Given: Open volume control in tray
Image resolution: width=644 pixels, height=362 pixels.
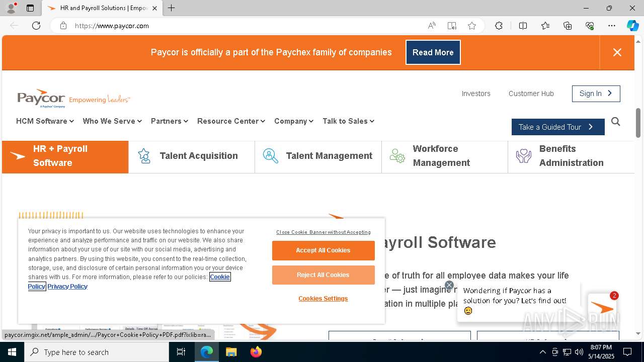Looking at the screenshot, I should point(579,352).
